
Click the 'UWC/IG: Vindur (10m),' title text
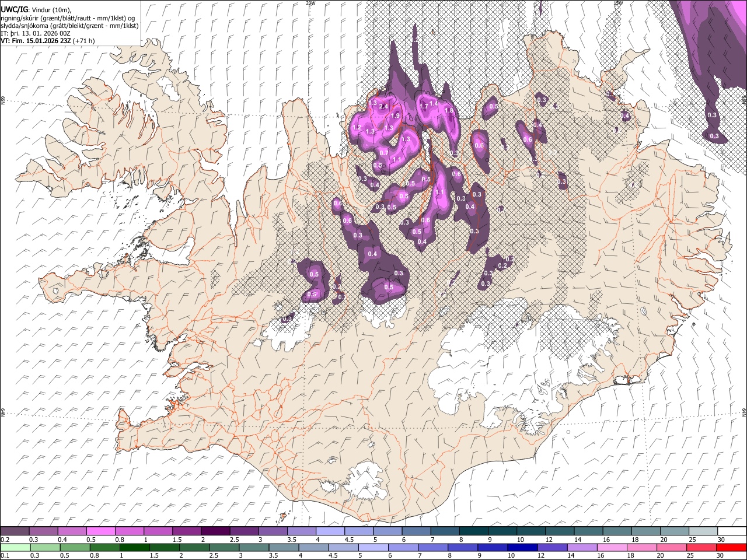(36, 9)
